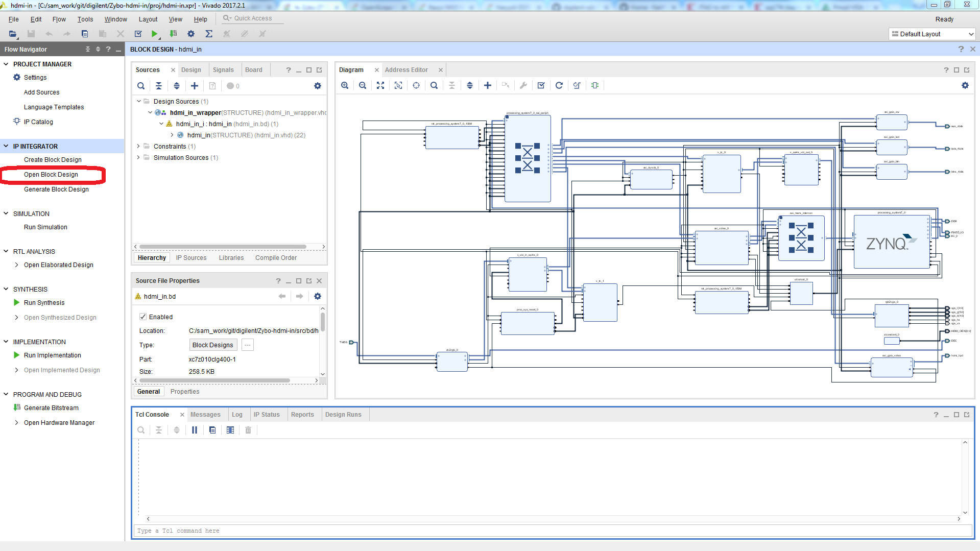The image size is (980, 551).
Task: Click the Program Device toolbar icon
Action: (174, 34)
